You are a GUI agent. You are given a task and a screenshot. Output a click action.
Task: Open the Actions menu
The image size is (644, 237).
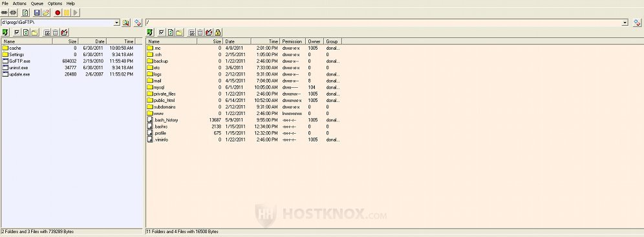pyautogui.click(x=19, y=3)
